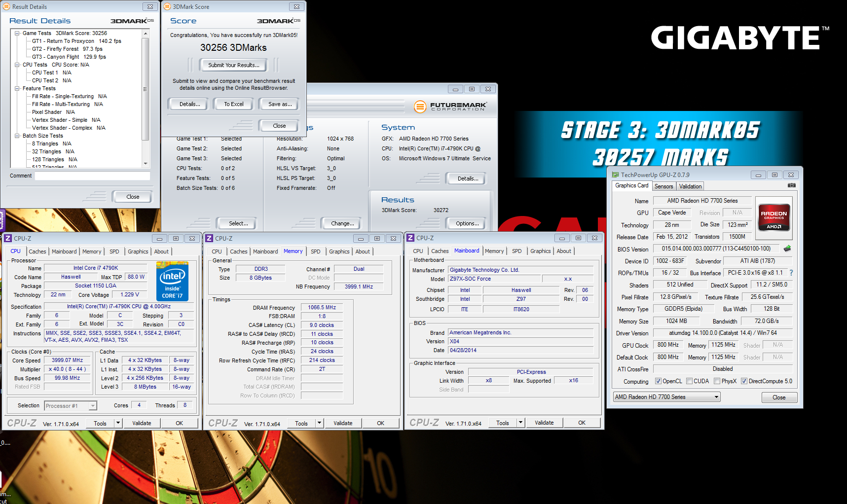Click the Tools button in the CPU-Z Mainboard window
This screenshot has height=504, width=847.
502,423
